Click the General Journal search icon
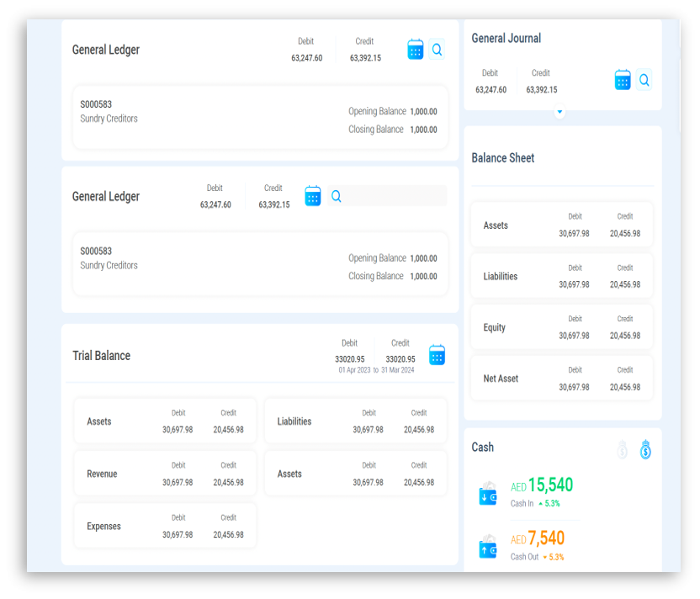This screenshot has height=599, width=700. pos(644,80)
